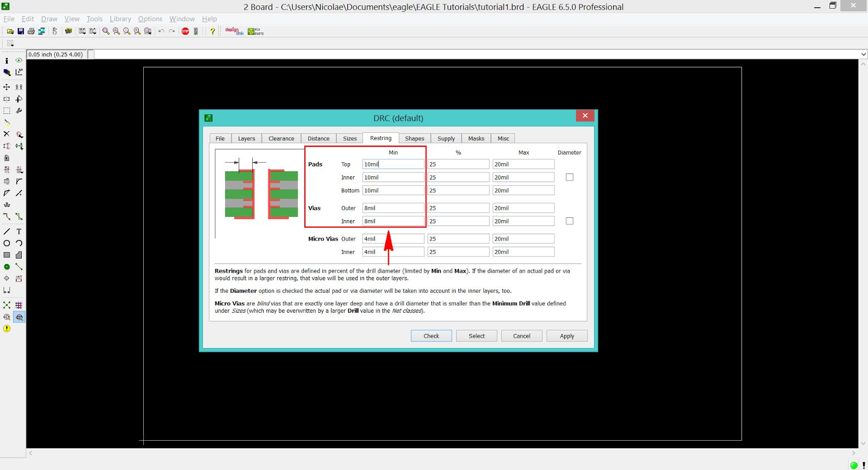Select the Change wrench tool

tap(19, 111)
